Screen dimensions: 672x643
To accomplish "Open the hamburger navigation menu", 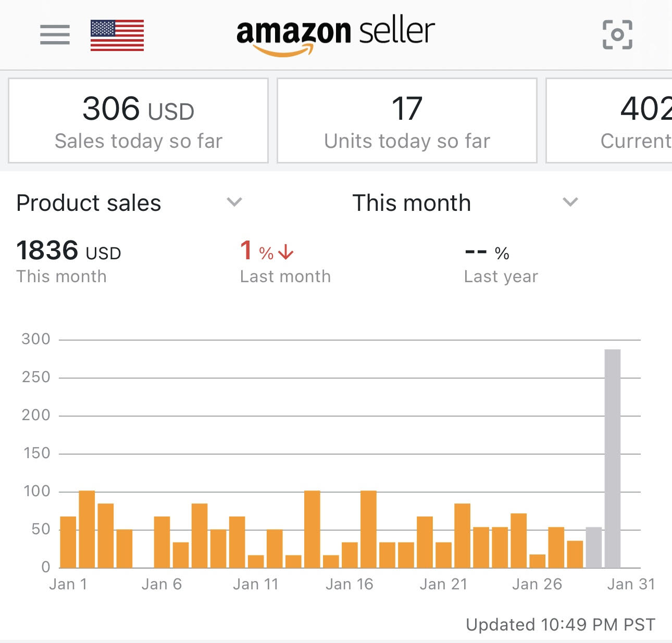I will click(x=54, y=34).
